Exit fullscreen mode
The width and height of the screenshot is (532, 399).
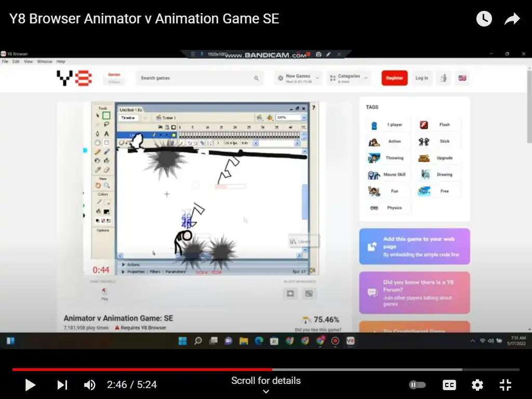(x=505, y=385)
